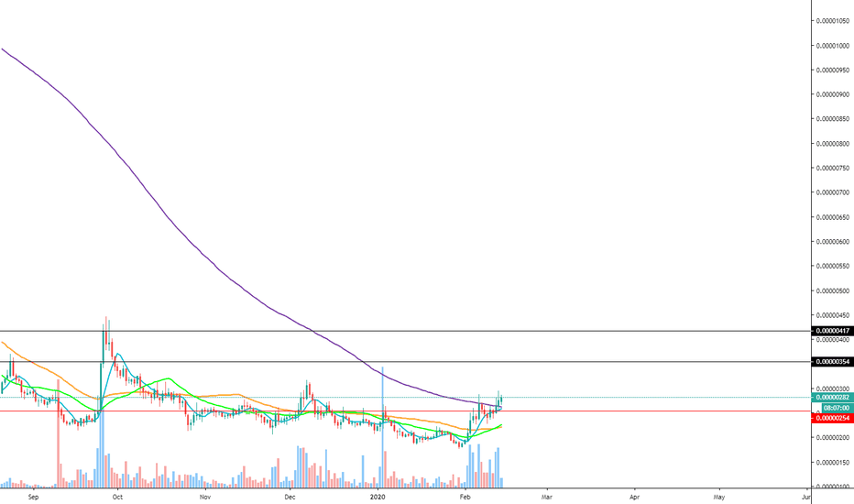
Task: Click the teal current price tag 0.00000282
Action: [x=832, y=397]
